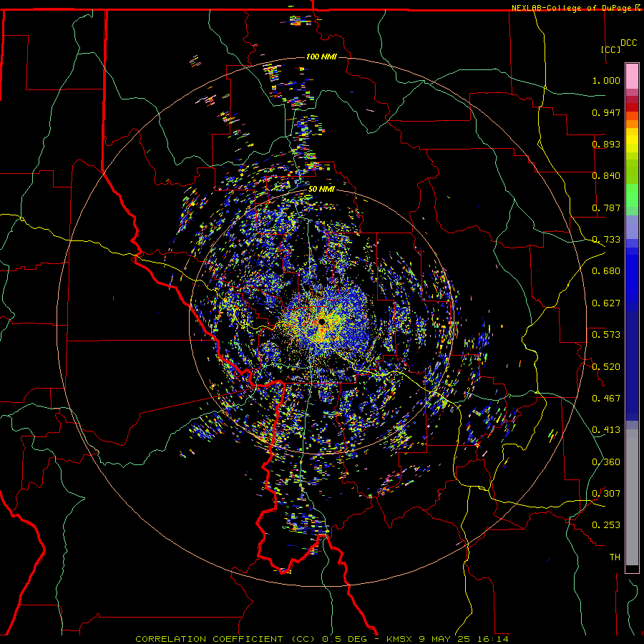The height and width of the screenshot is (644, 644).
Task: Select the 0.253 scale value
Action: point(606,525)
